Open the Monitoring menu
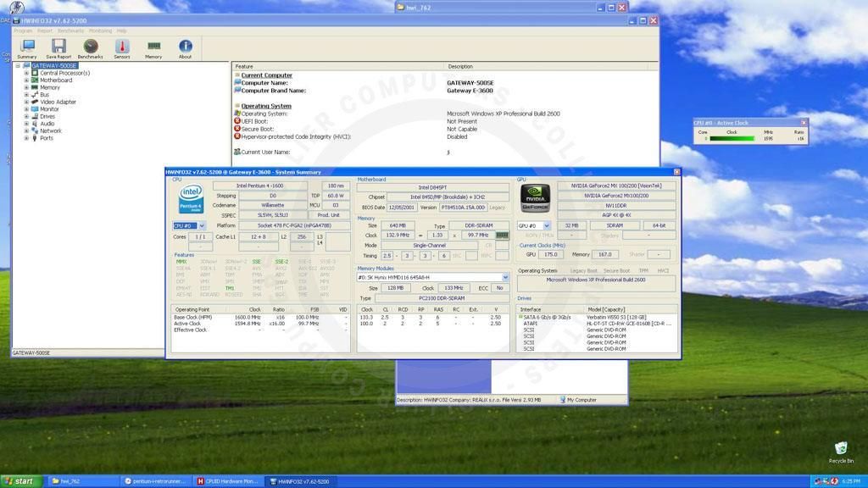Screen dimensions: 868x488 pyautogui.click(x=101, y=30)
